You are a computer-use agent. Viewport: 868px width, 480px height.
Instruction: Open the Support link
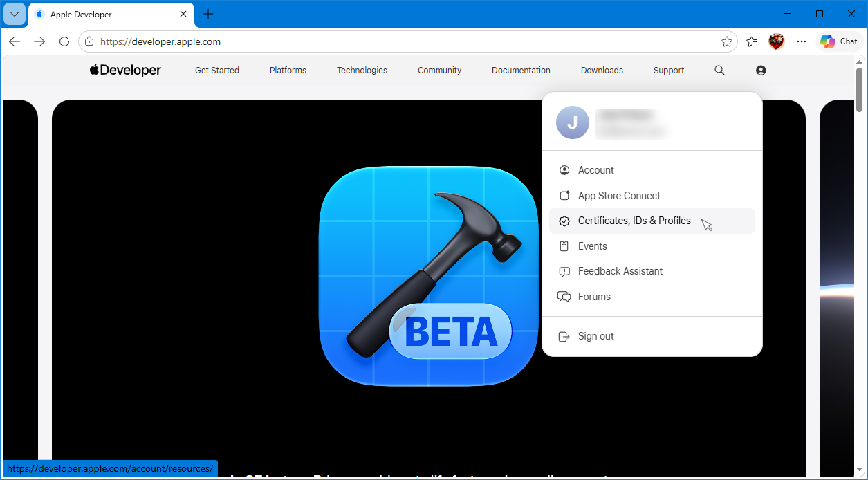point(669,70)
